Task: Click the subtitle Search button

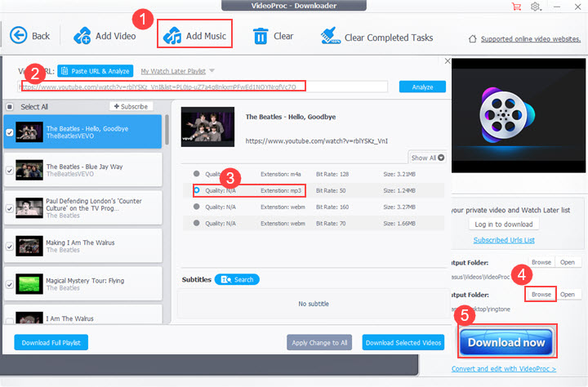Action: point(237,279)
